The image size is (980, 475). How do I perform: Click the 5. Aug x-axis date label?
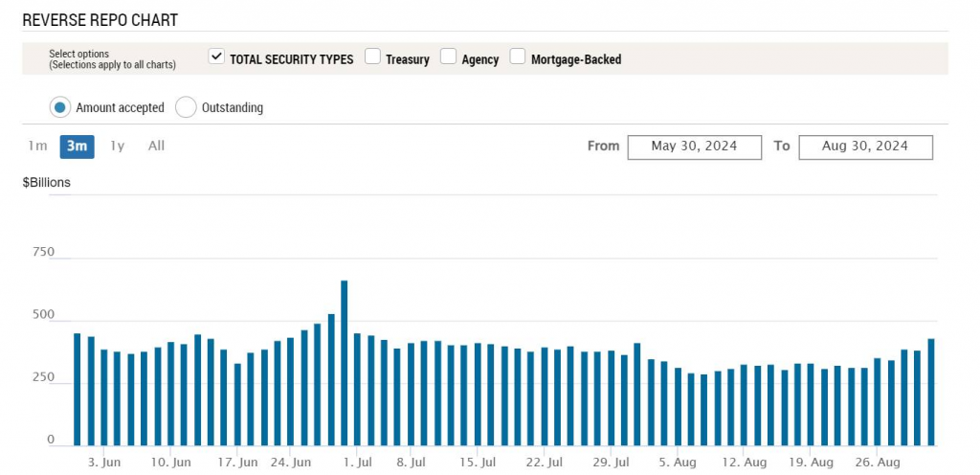677,461
